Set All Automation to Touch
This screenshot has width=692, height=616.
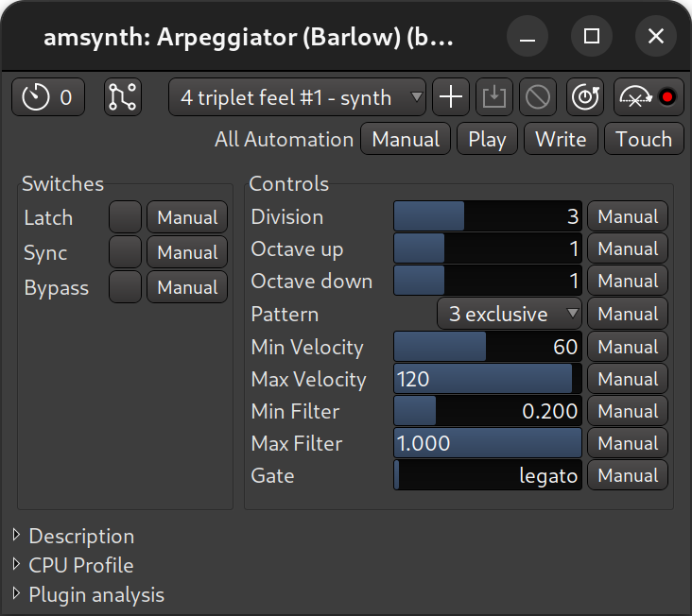point(644,139)
